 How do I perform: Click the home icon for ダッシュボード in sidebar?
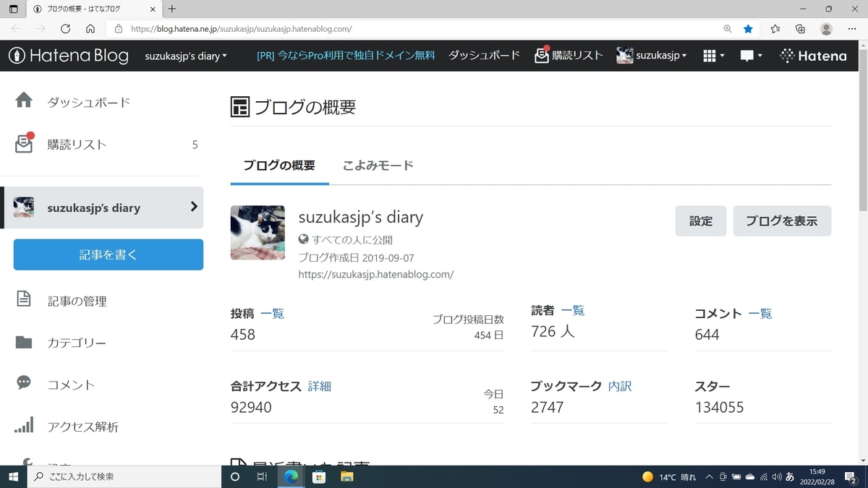[24, 101]
